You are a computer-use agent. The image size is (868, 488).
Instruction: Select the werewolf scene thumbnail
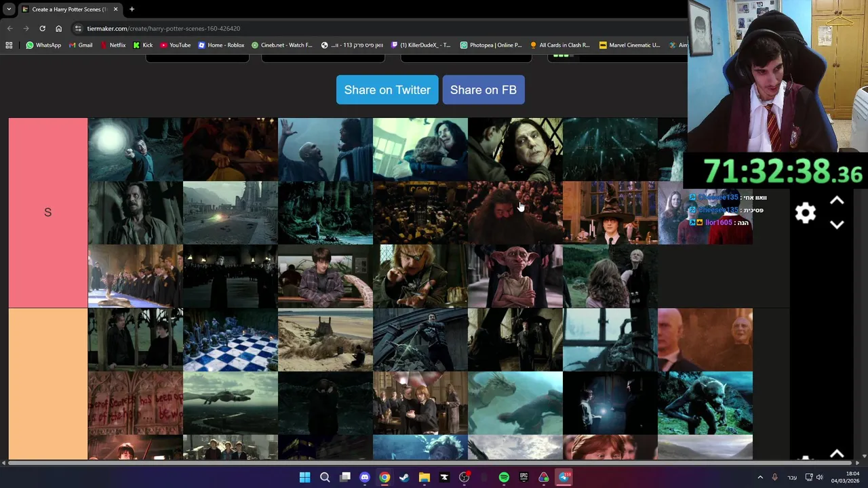705,403
